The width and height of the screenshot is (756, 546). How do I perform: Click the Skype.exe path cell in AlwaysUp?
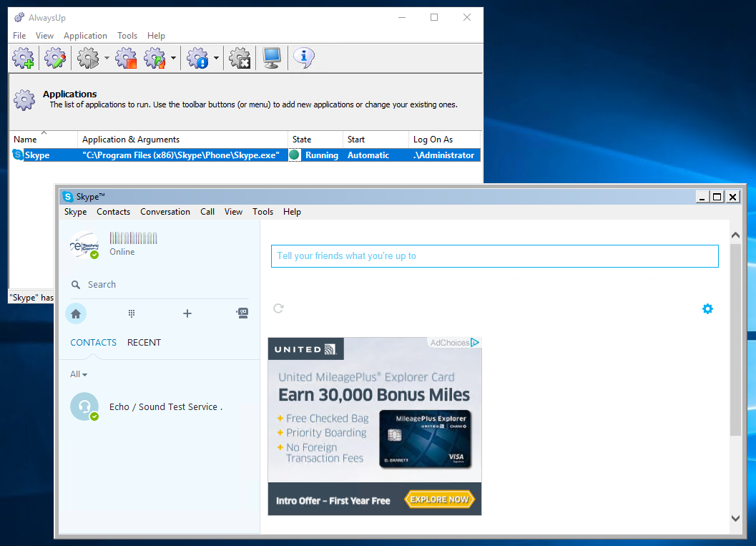click(181, 155)
